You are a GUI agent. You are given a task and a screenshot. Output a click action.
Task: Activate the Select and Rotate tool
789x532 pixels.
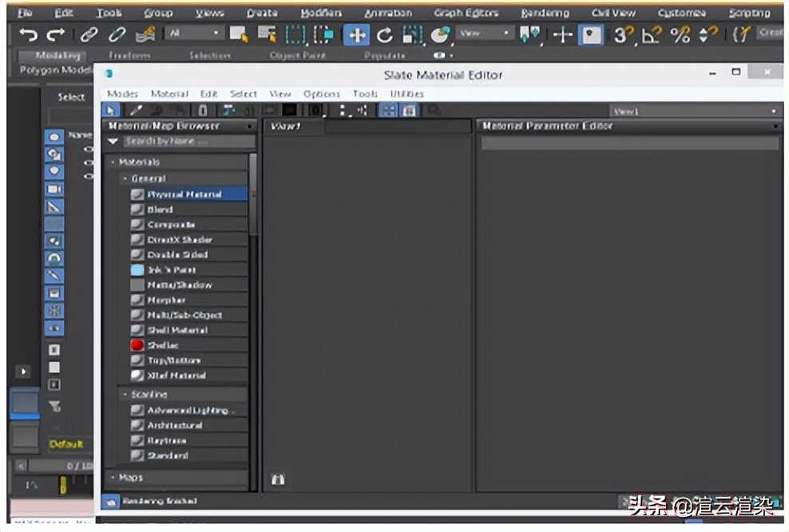[x=384, y=35]
